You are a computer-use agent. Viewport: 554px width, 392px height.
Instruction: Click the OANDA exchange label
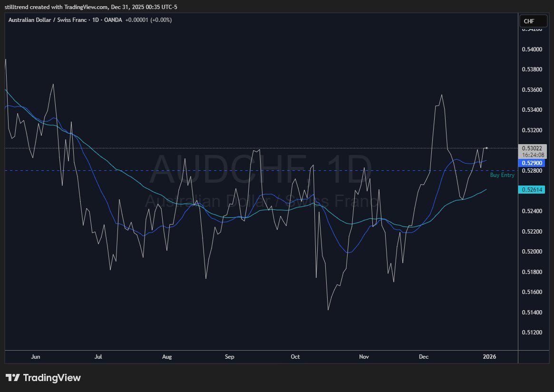(114, 20)
